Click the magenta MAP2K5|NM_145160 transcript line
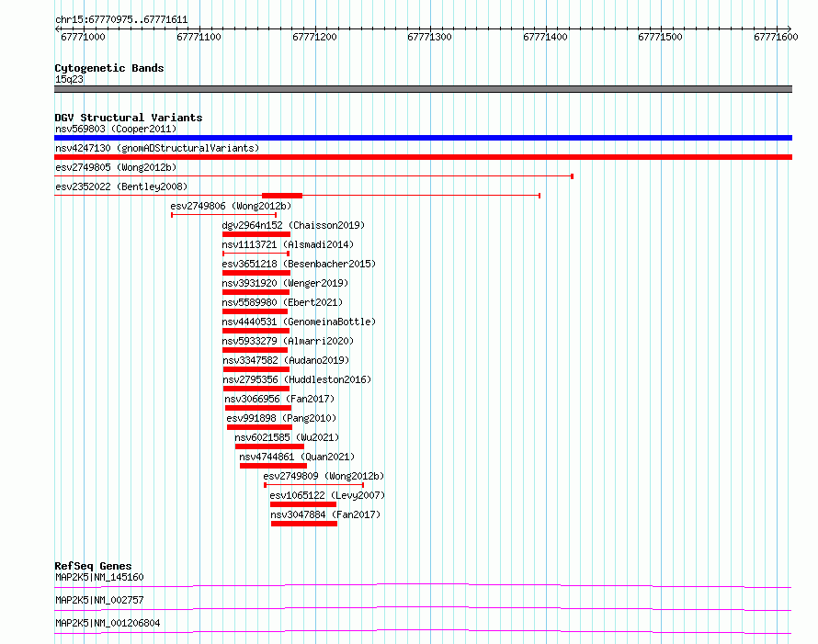The image size is (818, 644). (x=423, y=585)
